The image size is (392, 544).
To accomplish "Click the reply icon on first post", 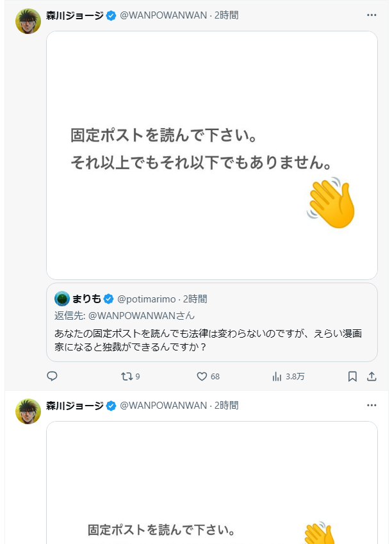I will tap(53, 377).
